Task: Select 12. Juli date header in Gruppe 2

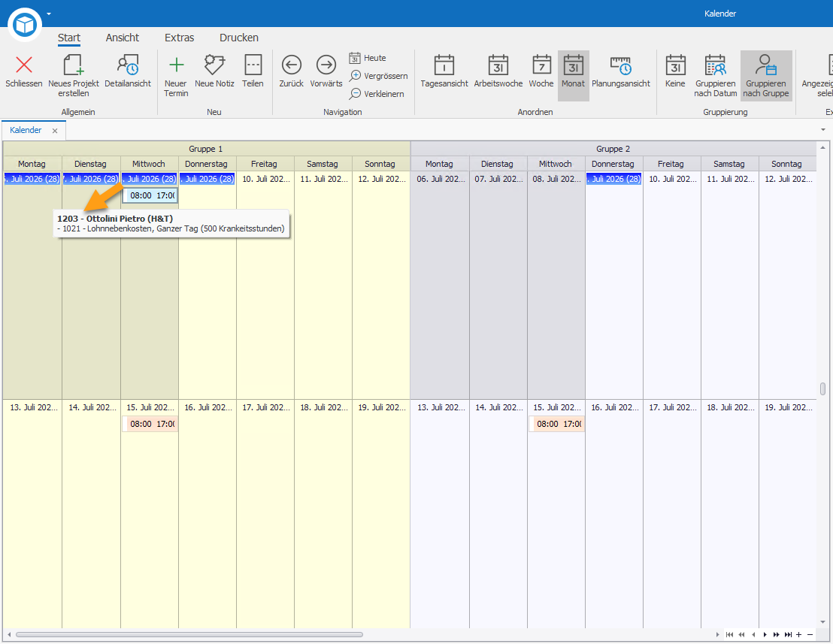Action: tap(787, 179)
